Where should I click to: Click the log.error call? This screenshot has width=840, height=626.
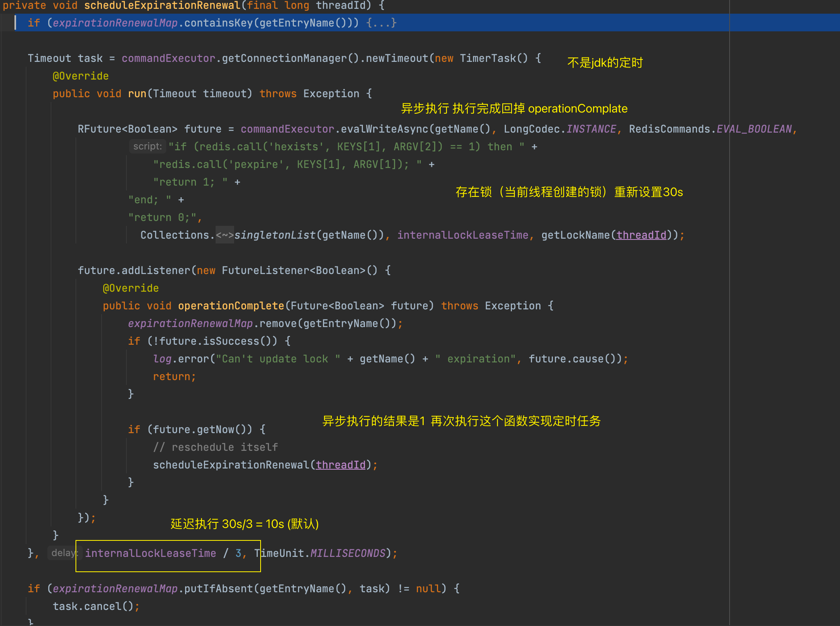(181, 359)
